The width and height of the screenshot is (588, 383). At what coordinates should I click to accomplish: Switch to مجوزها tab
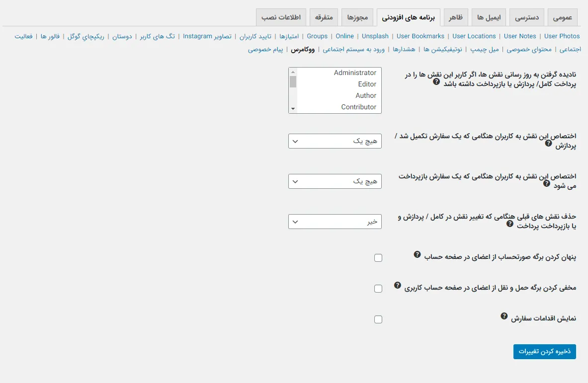[x=357, y=17]
